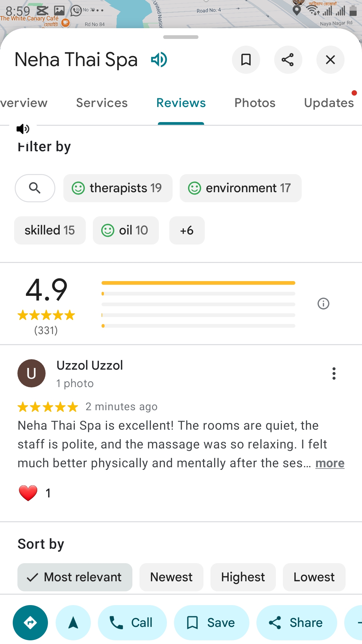Bookmark the place using the top save icon
Viewport: 362px width, 644px height.
click(x=246, y=60)
